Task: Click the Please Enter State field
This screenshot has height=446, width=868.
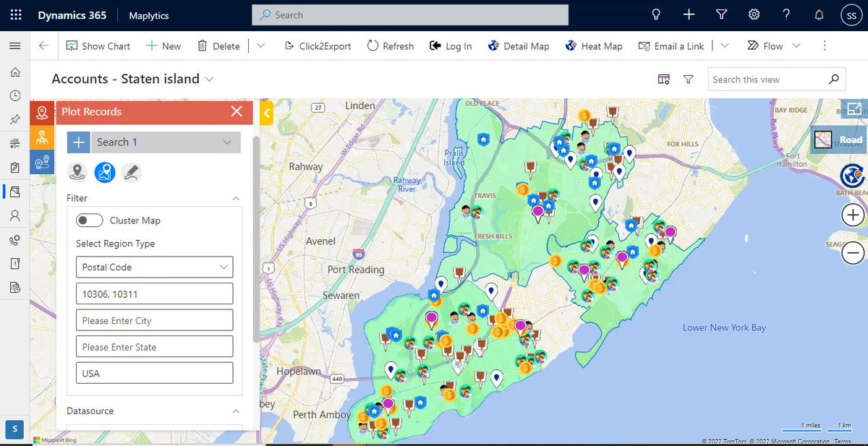Action: [154, 346]
